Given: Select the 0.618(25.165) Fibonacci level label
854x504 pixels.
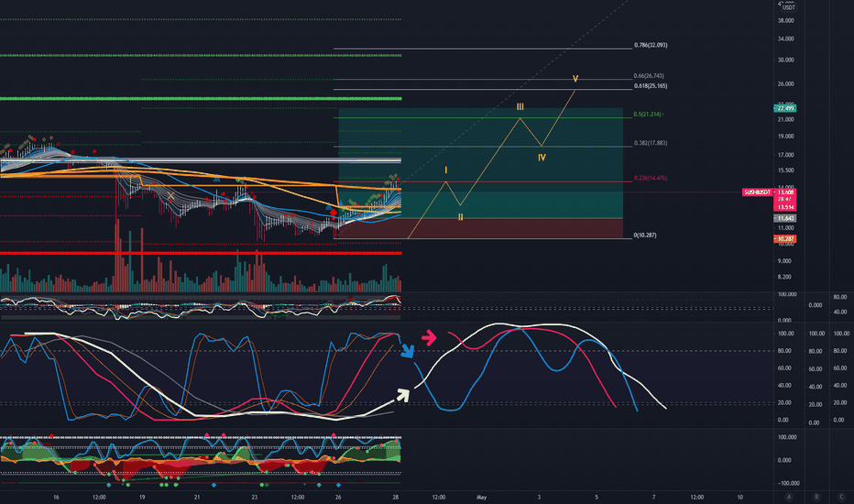Looking at the screenshot, I should (x=651, y=85).
